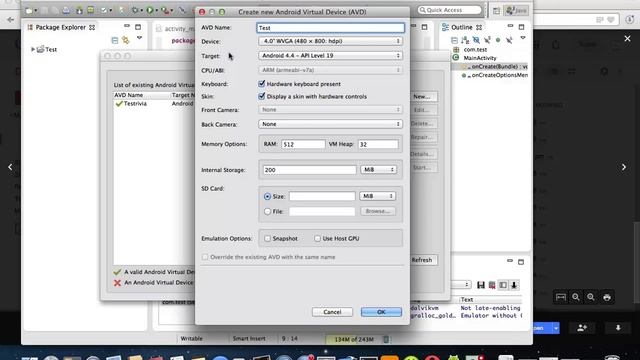Open the Run button dropdown arrow
The height and width of the screenshot is (360, 640).
(x=157, y=10)
